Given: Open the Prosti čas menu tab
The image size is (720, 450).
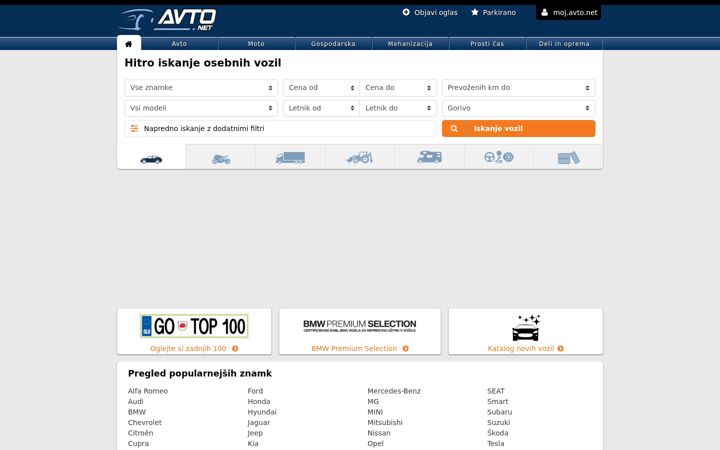Looking at the screenshot, I should [487, 44].
